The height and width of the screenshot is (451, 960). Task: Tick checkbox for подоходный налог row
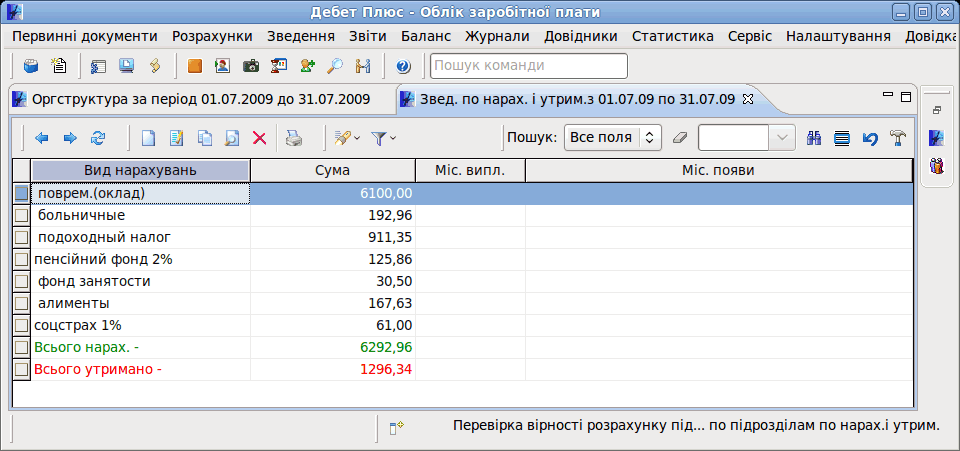21,237
